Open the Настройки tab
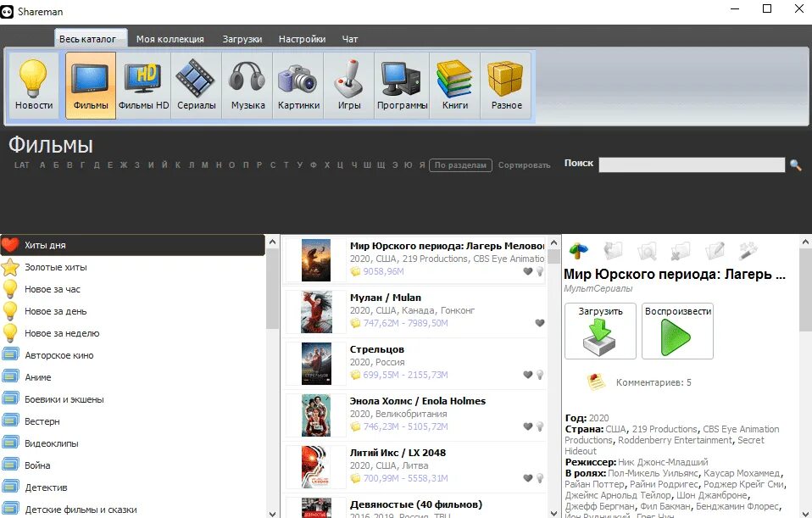Viewport: 812px width, 518px height. coord(302,39)
